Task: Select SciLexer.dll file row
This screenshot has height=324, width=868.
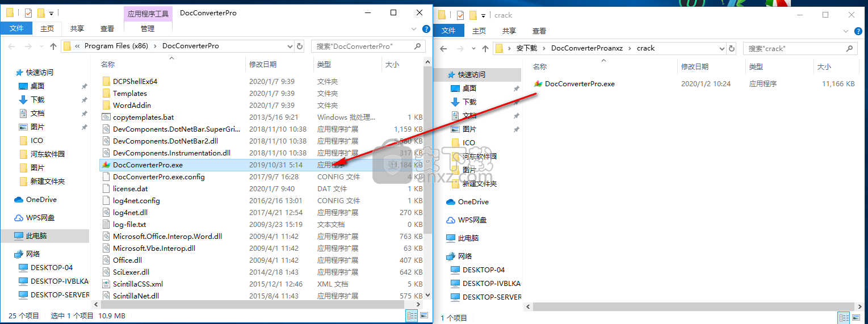Action: [x=261, y=272]
